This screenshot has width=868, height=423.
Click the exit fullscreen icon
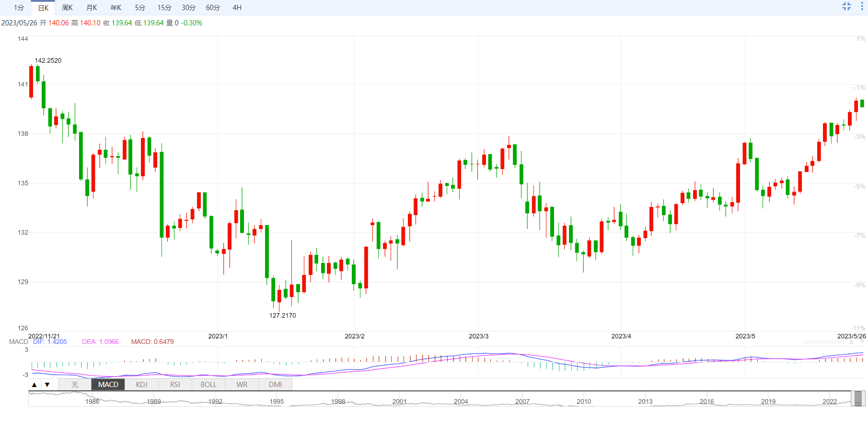846,6
